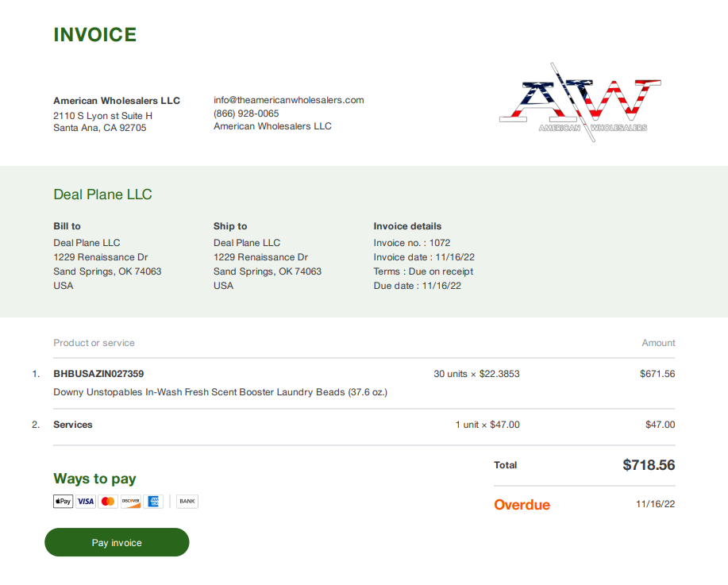The width and height of the screenshot is (728, 585).
Task: Click the $718.56 total amount
Action: [649, 465]
